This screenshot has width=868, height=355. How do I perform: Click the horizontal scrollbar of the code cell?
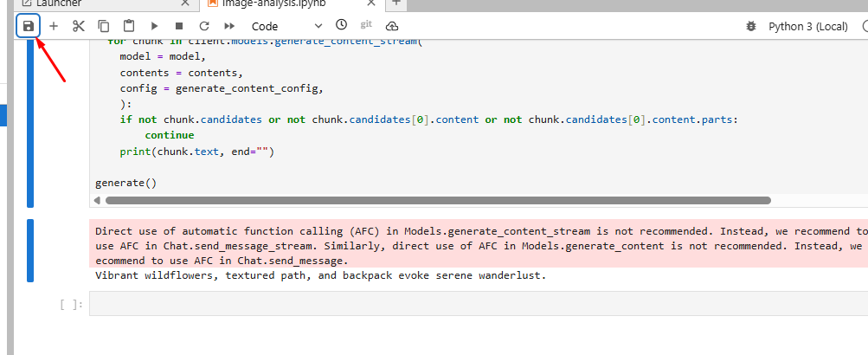click(438, 201)
